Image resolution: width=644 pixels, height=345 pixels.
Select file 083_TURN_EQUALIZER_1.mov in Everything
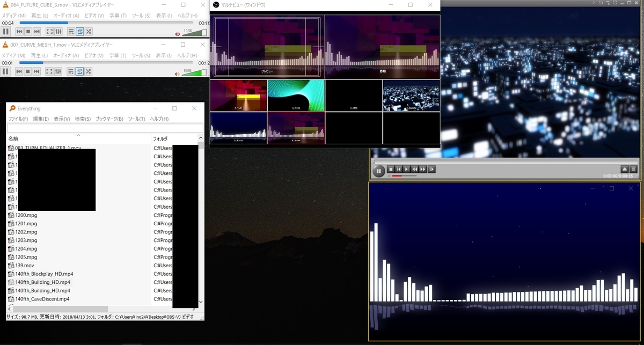click(48, 148)
